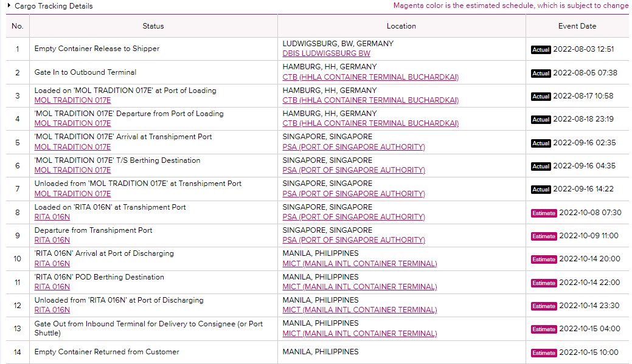Open MICT Manila terminal link in row 11

pyautogui.click(x=359, y=287)
